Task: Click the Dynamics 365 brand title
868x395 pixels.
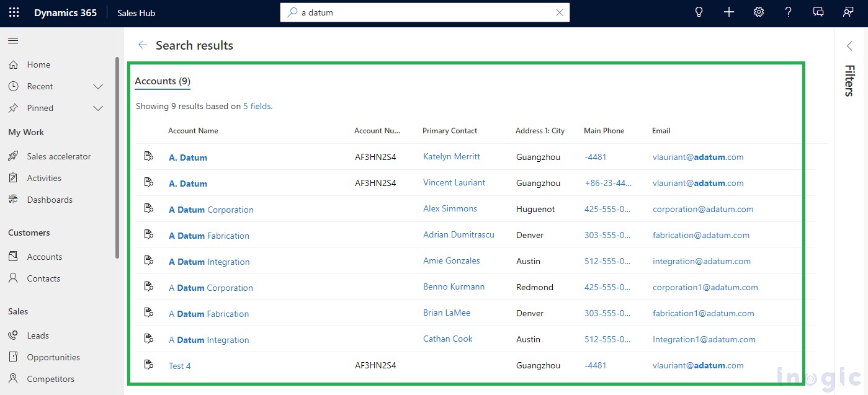Action: click(x=65, y=12)
